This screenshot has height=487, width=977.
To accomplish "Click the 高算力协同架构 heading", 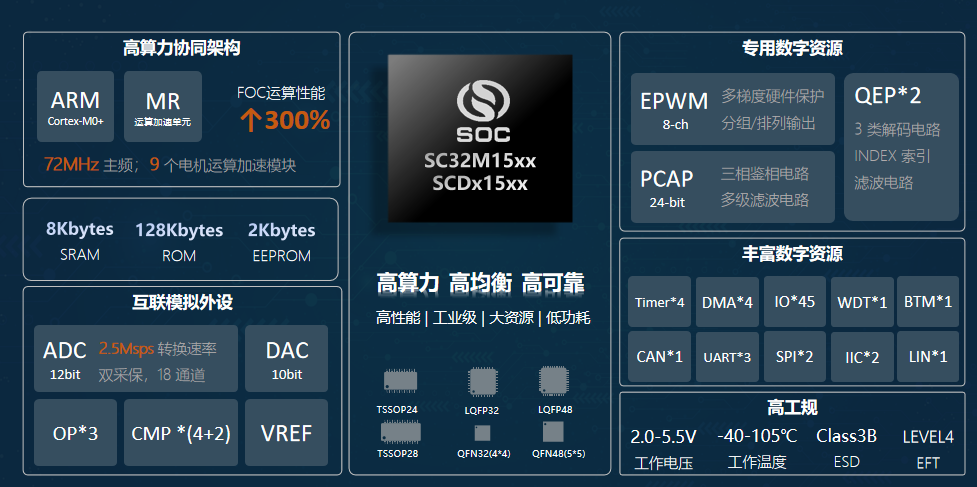I will (x=181, y=48).
